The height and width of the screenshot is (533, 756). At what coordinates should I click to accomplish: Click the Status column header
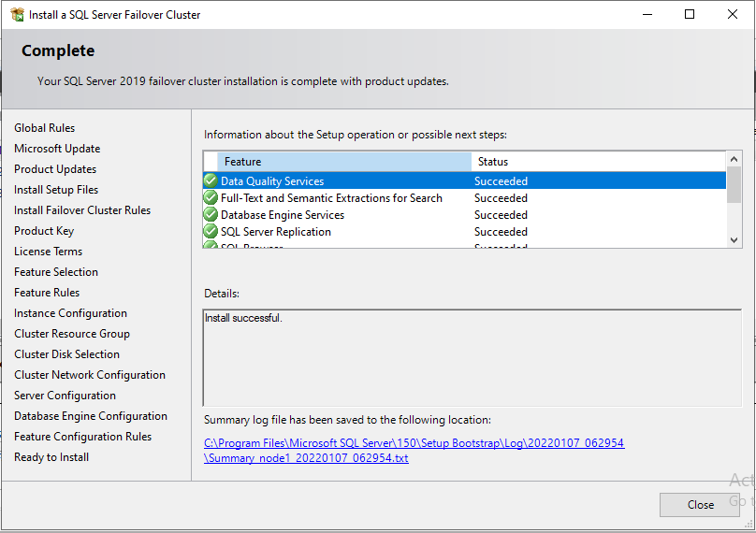[x=598, y=162]
